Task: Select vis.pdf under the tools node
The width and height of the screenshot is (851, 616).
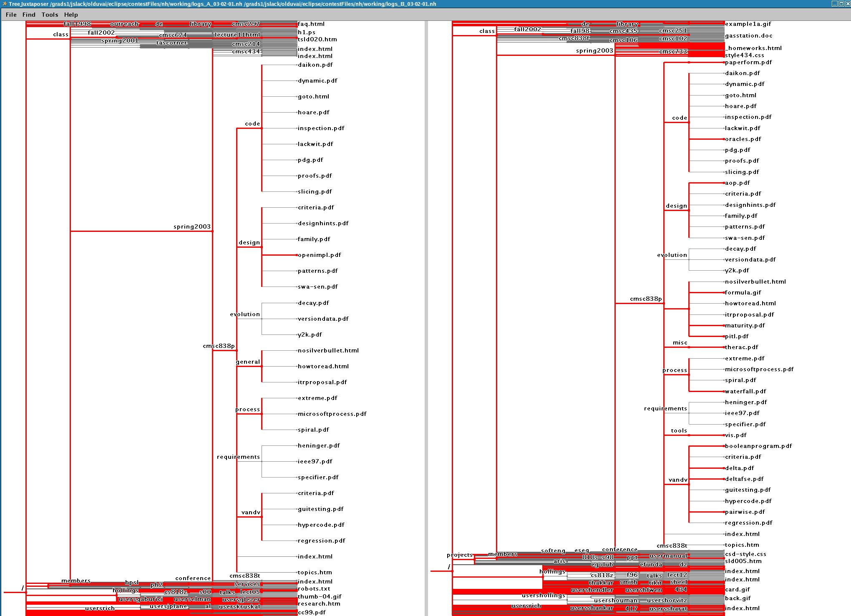Action: point(735,435)
